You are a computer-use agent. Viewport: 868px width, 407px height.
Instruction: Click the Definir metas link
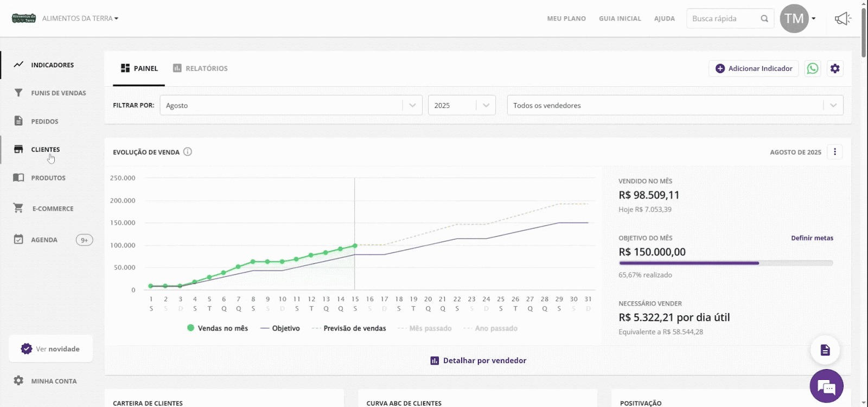[x=812, y=238]
